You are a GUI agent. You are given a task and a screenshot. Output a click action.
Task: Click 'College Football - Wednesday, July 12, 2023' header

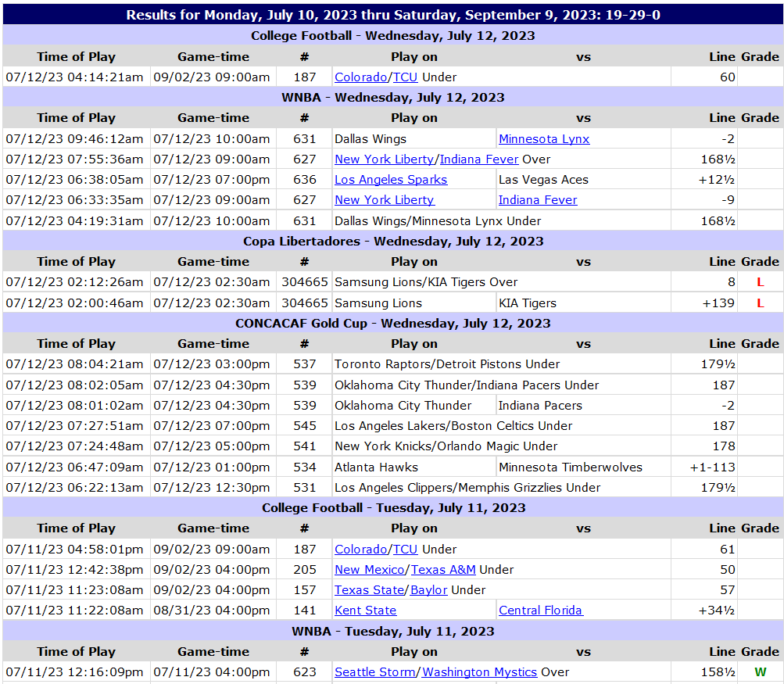(x=392, y=36)
